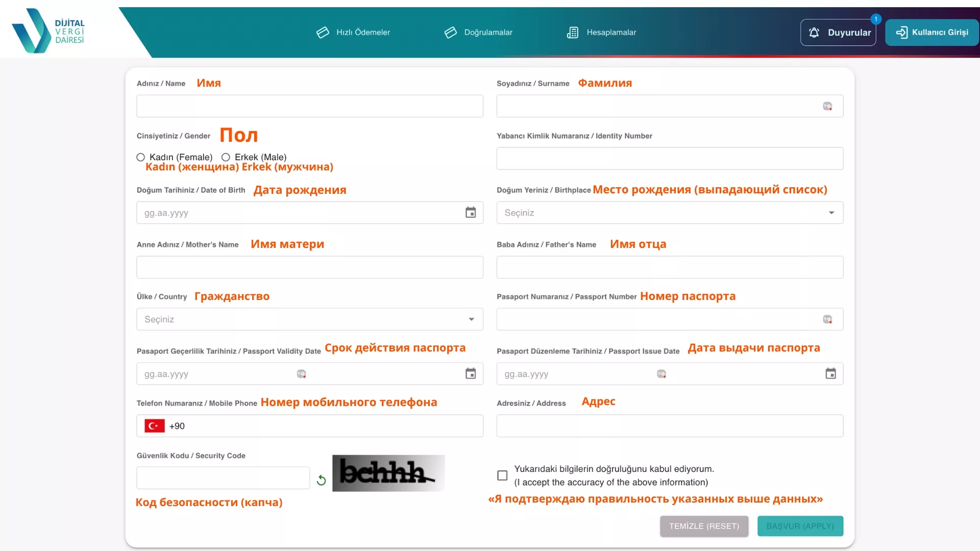
Task: Tick the accuracy acceptance checkbox
Action: [x=502, y=475]
